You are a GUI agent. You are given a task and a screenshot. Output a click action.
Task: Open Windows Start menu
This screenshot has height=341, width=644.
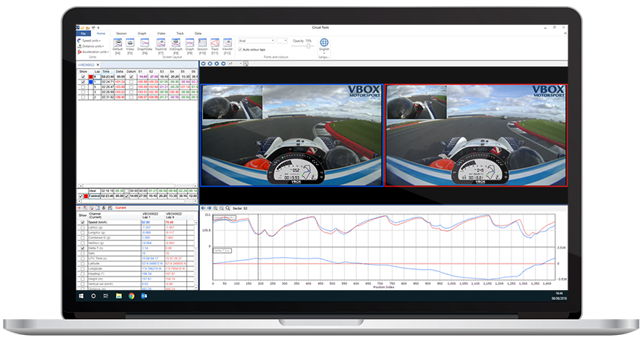(81, 296)
